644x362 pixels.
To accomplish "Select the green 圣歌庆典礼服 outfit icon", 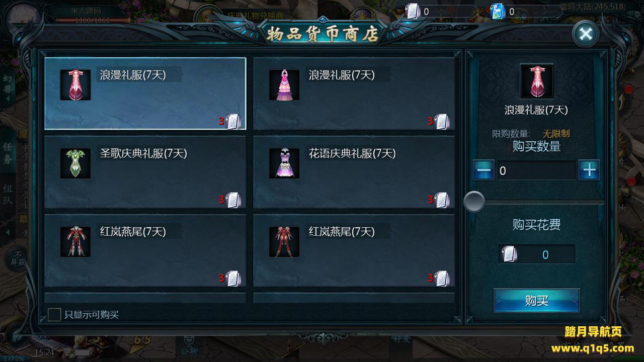I will click(x=75, y=163).
